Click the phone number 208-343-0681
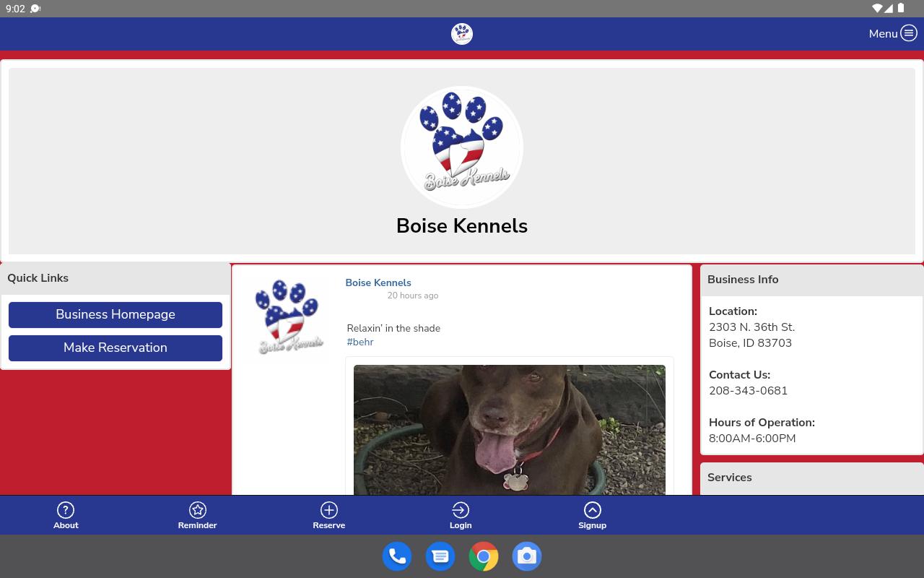The width and height of the screenshot is (924, 578). click(x=748, y=391)
